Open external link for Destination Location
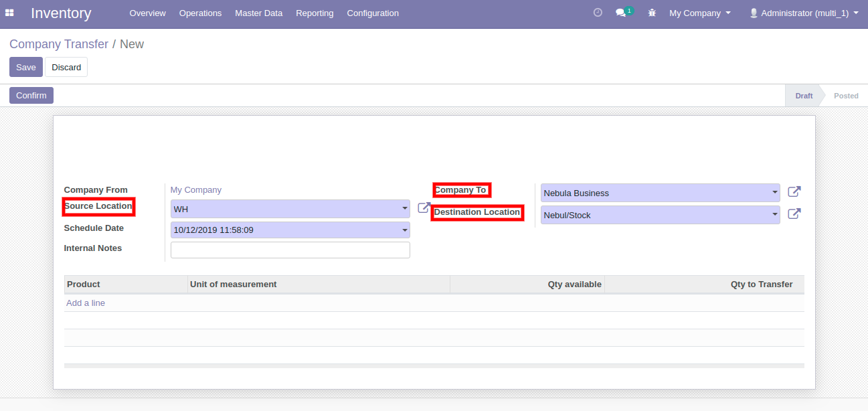The width and height of the screenshot is (868, 411). pos(794,214)
